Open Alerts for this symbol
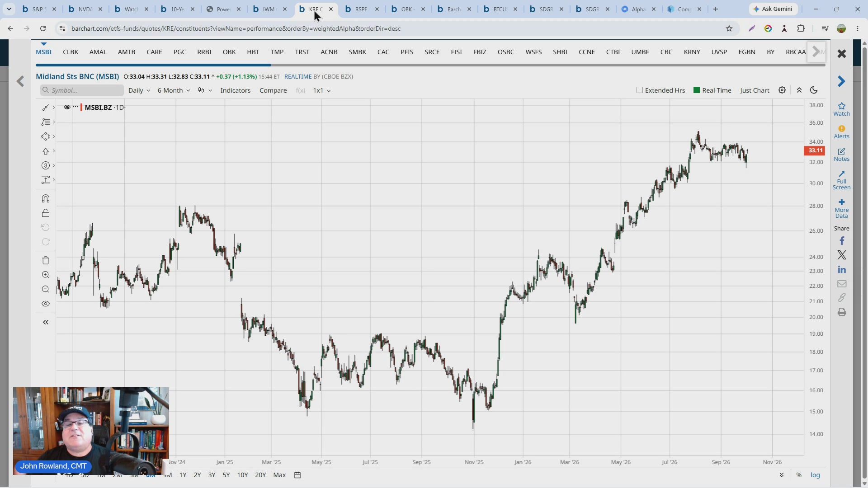Image resolution: width=868 pixels, height=488 pixels. 841,132
